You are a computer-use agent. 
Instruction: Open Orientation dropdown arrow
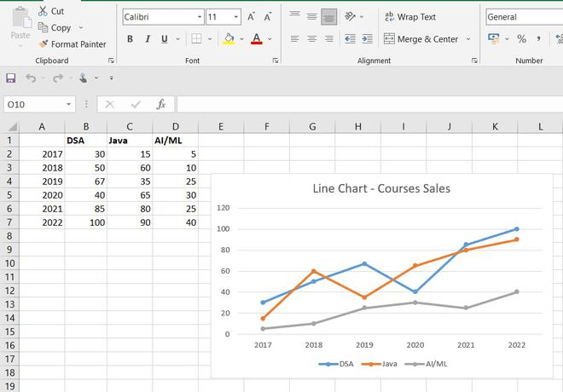(362, 16)
